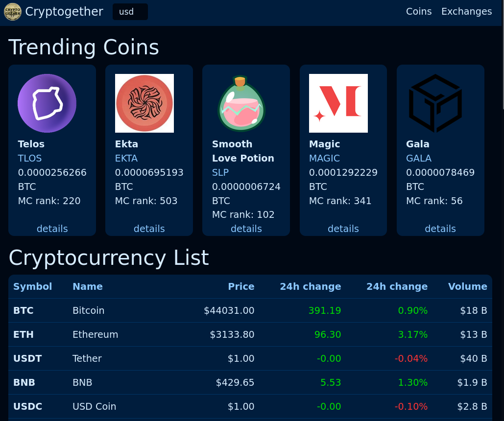Click the Gala cube logo

[435, 103]
